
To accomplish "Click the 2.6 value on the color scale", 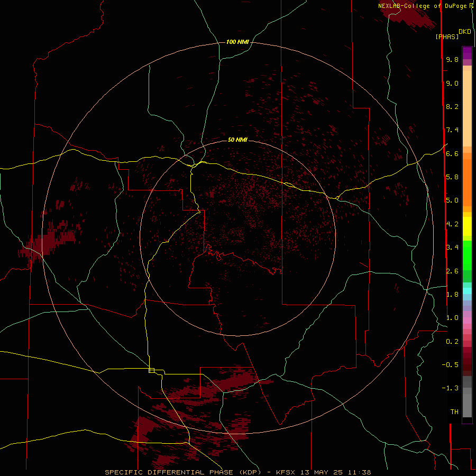I will (452, 271).
